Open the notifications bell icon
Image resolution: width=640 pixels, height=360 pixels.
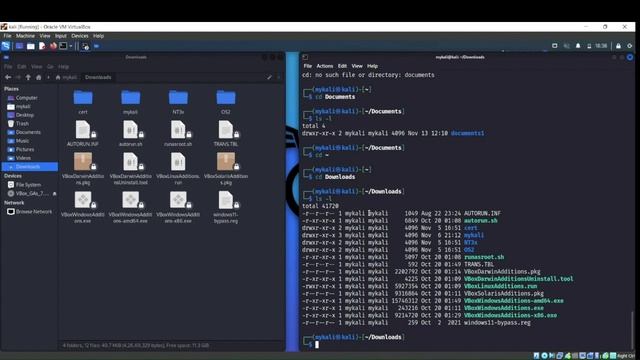[x=578, y=46]
